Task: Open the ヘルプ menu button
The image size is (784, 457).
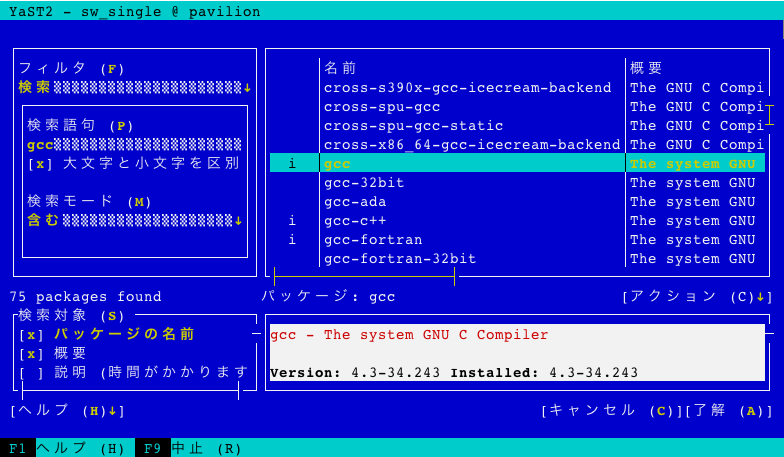Action: point(67,411)
